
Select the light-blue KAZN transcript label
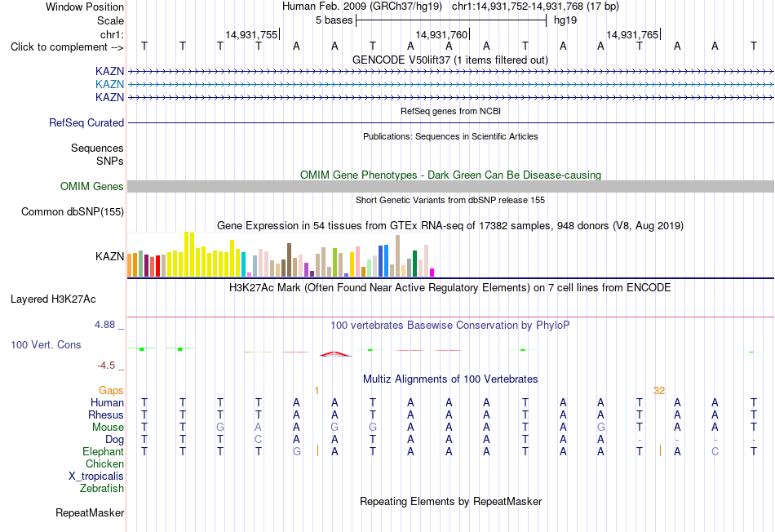click(110, 85)
